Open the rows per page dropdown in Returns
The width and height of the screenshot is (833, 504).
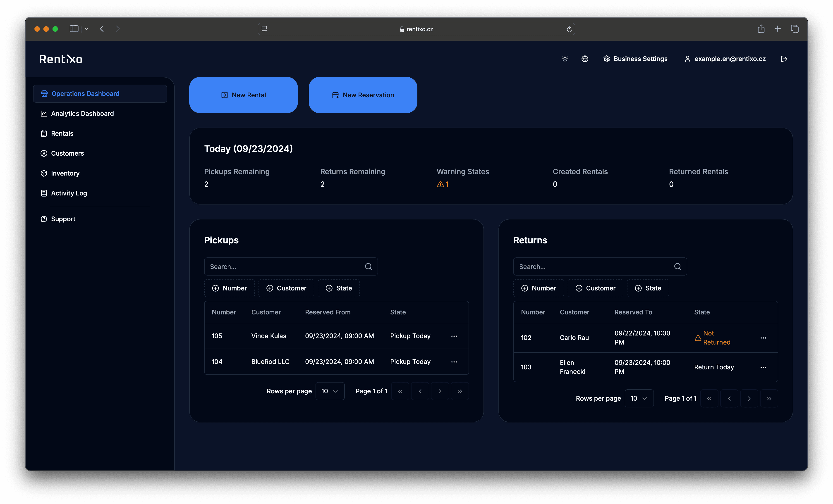pyautogui.click(x=639, y=398)
